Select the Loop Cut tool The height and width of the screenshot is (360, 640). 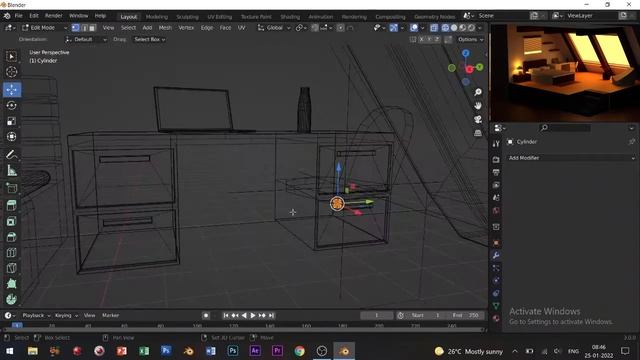click(11, 252)
